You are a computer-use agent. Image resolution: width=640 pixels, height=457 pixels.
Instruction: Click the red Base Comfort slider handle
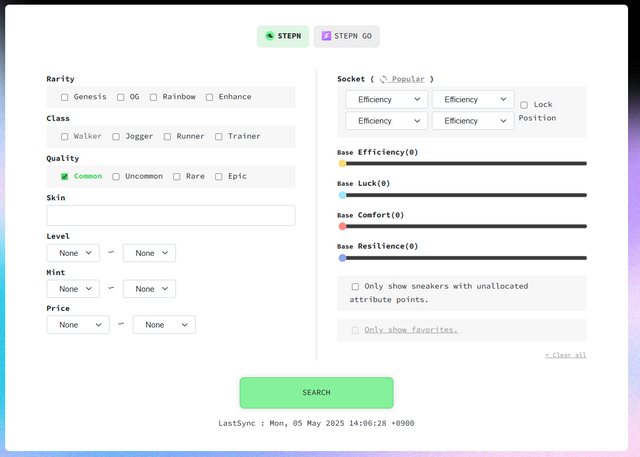(x=342, y=226)
